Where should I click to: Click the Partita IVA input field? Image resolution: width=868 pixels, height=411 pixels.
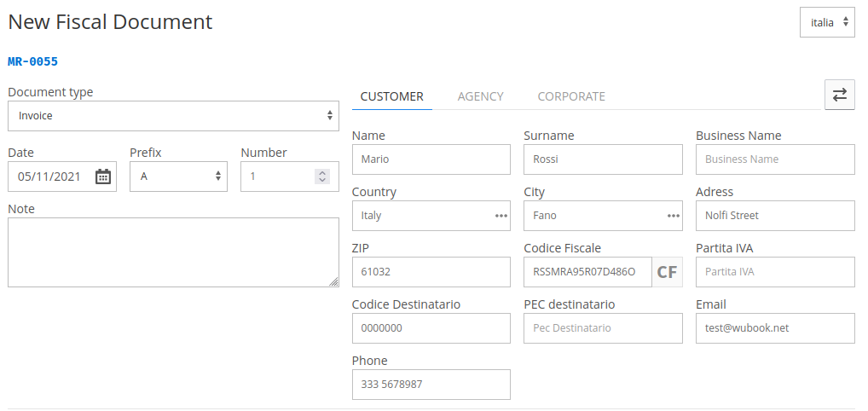[x=774, y=272]
